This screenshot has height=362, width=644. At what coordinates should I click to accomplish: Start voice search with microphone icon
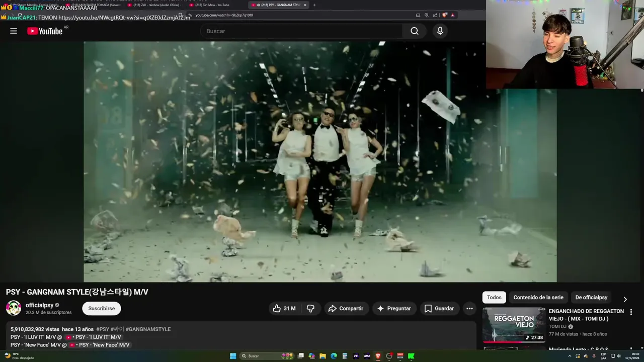pos(440,31)
